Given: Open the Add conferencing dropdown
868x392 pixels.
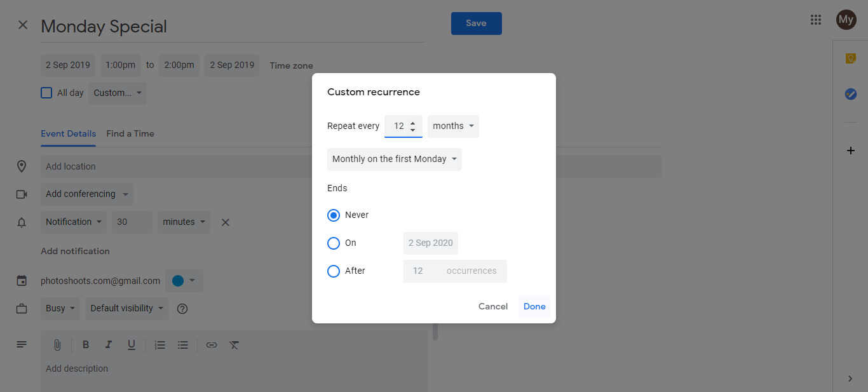Looking at the screenshot, I should [87, 194].
